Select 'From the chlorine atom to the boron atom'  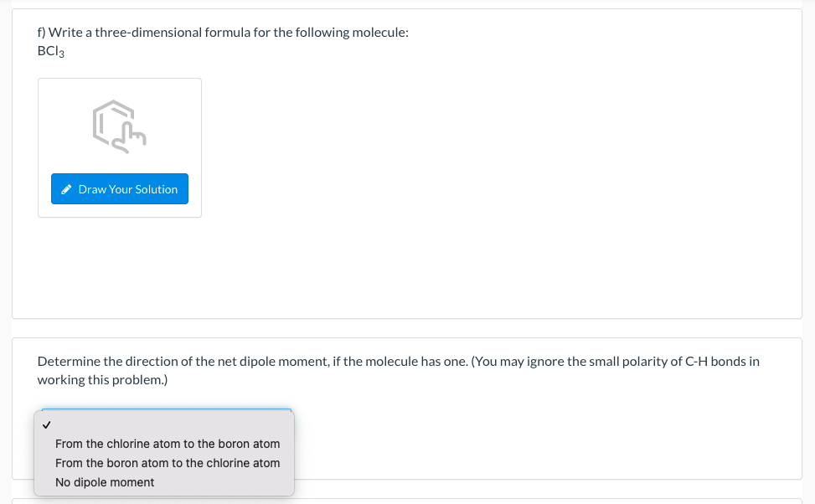click(168, 444)
